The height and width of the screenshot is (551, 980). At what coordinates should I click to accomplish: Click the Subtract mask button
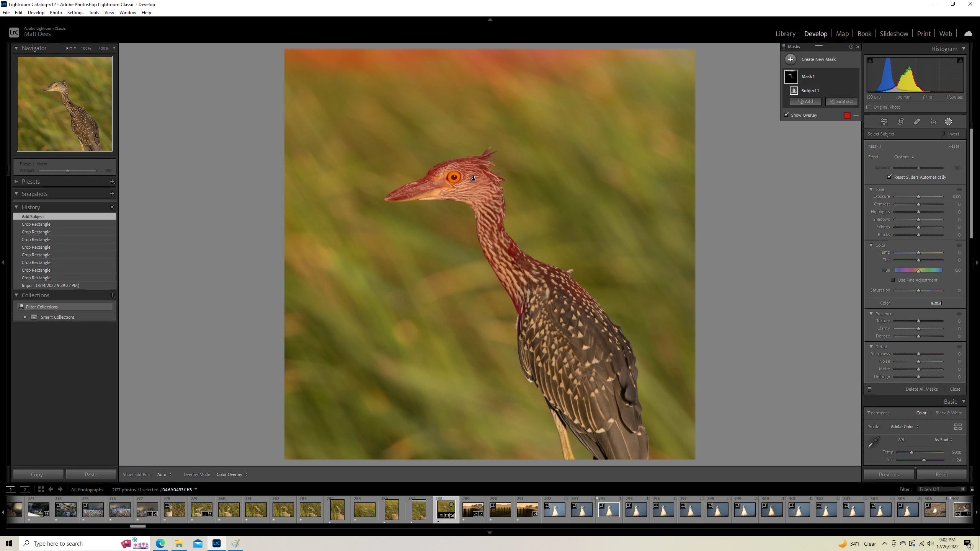(841, 101)
